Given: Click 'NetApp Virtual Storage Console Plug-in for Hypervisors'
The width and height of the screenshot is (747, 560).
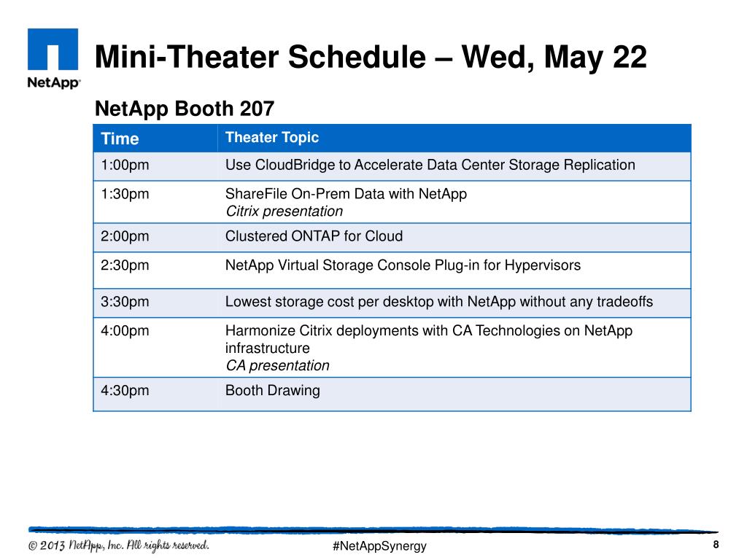Looking at the screenshot, I should [403, 265].
